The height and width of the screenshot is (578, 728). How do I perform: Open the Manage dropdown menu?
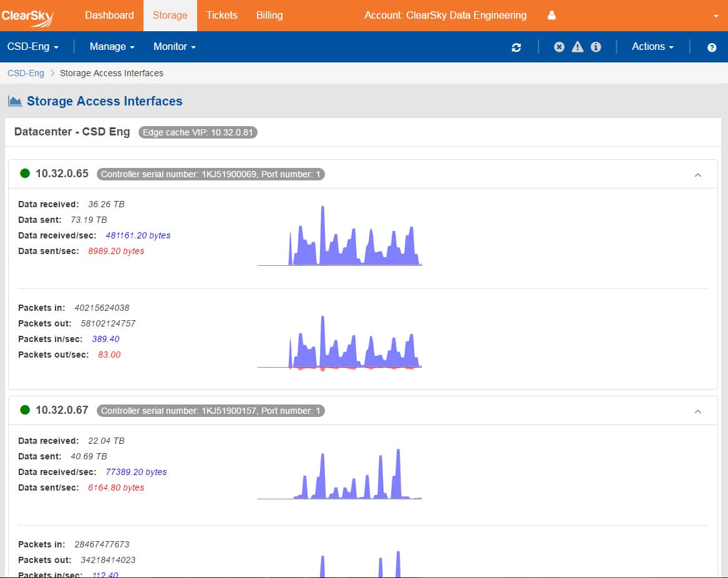112,46
